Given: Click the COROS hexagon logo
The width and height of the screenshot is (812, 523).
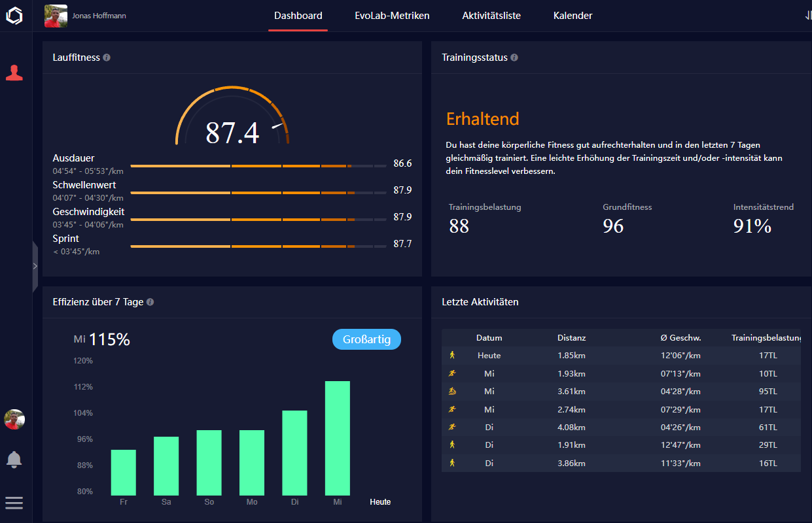Looking at the screenshot, I should [x=14, y=16].
